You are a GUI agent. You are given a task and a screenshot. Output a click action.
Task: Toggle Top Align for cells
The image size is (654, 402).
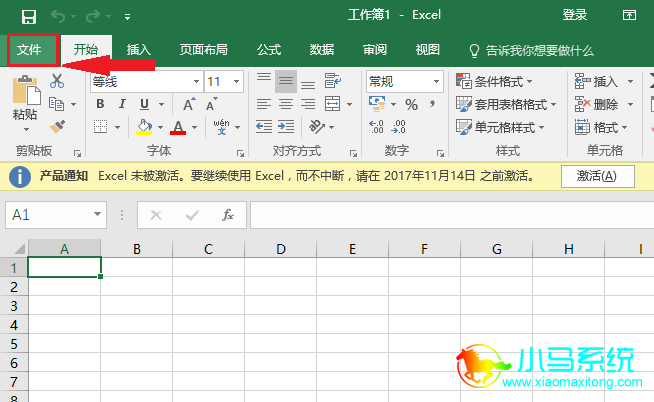click(264, 79)
